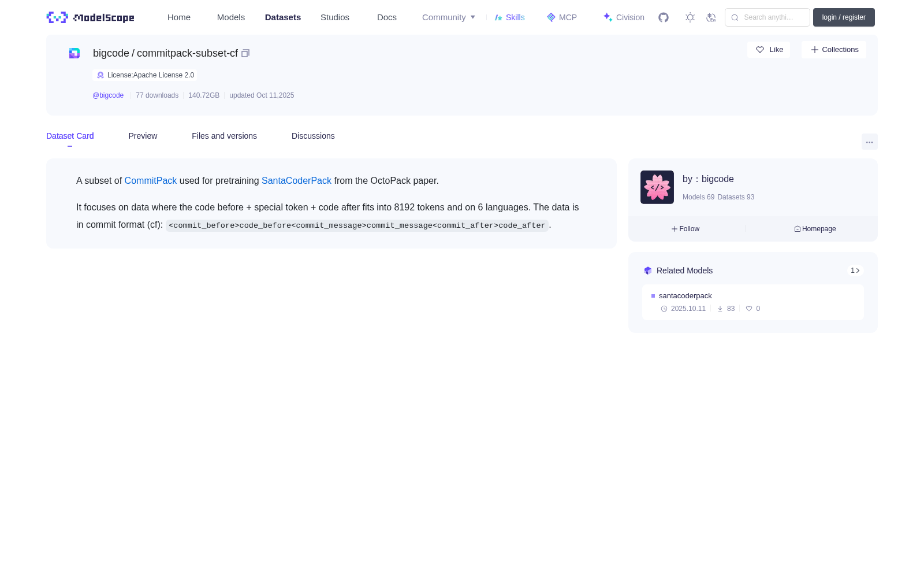Open the ModelScope logo home link
Image resolution: width=924 pixels, height=578 pixels.
click(x=90, y=17)
